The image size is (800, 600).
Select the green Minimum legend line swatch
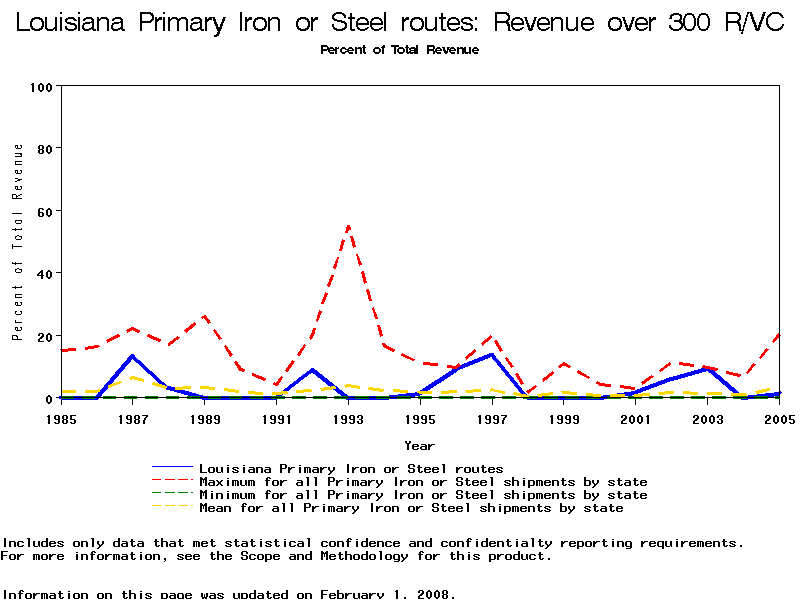click(x=172, y=495)
